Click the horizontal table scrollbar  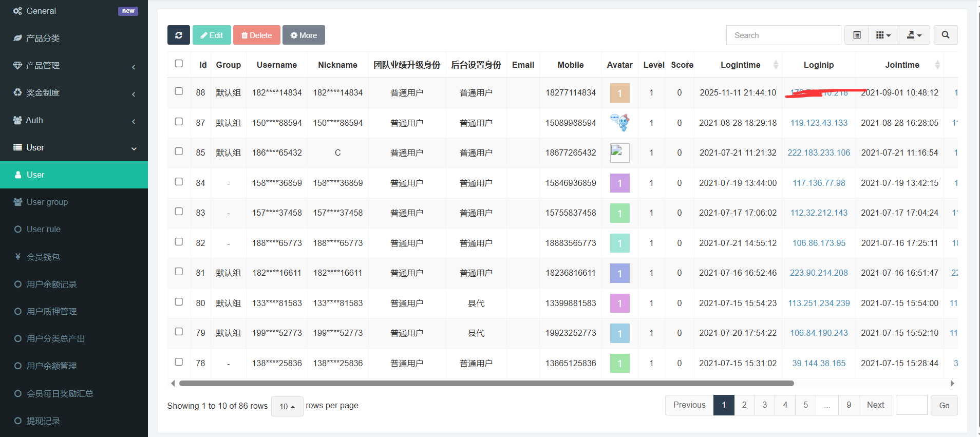(486, 383)
